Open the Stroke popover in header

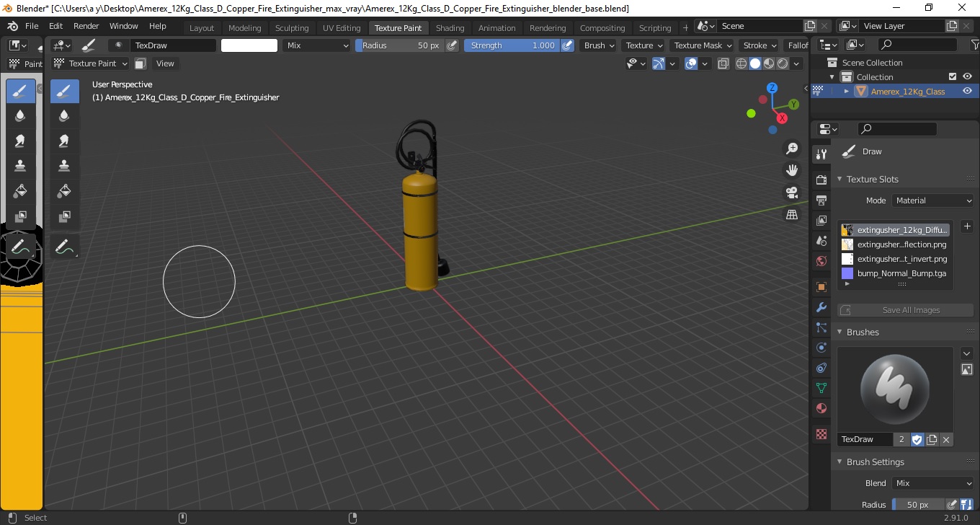point(760,45)
